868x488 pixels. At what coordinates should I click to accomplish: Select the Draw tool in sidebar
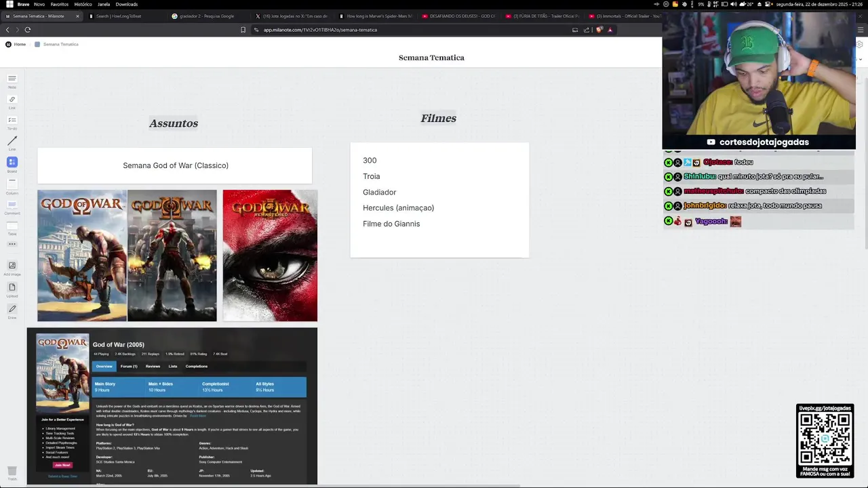tap(12, 311)
